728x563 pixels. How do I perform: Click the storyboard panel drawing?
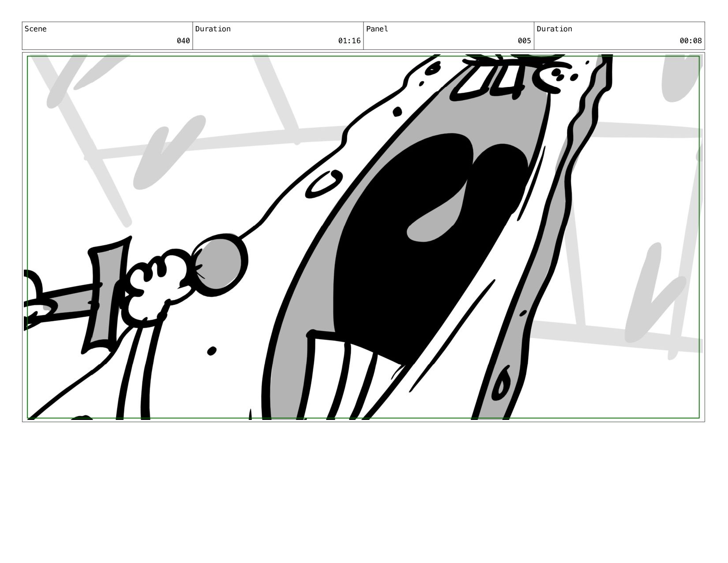coord(363,237)
